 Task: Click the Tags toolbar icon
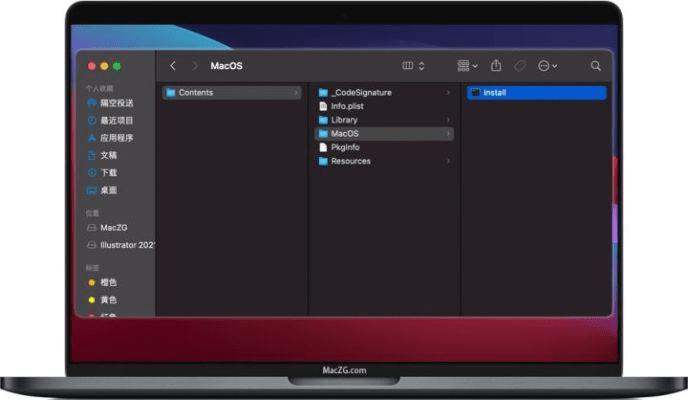pyautogui.click(x=520, y=66)
